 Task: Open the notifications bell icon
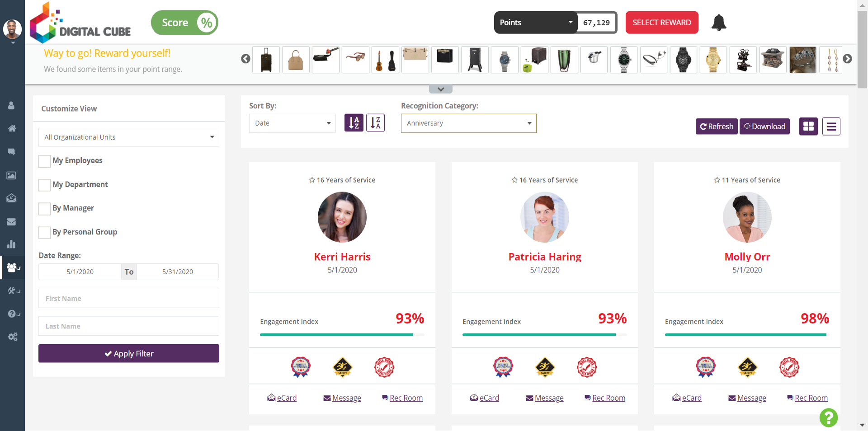718,23
